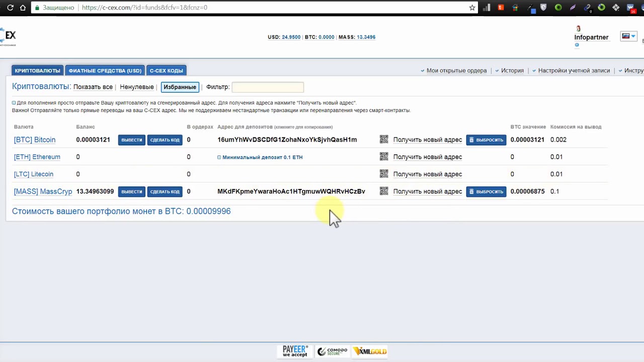The image size is (644, 362).
Task: Copy the MassCryp deposit address MKdFKpme...
Action: [x=291, y=191]
